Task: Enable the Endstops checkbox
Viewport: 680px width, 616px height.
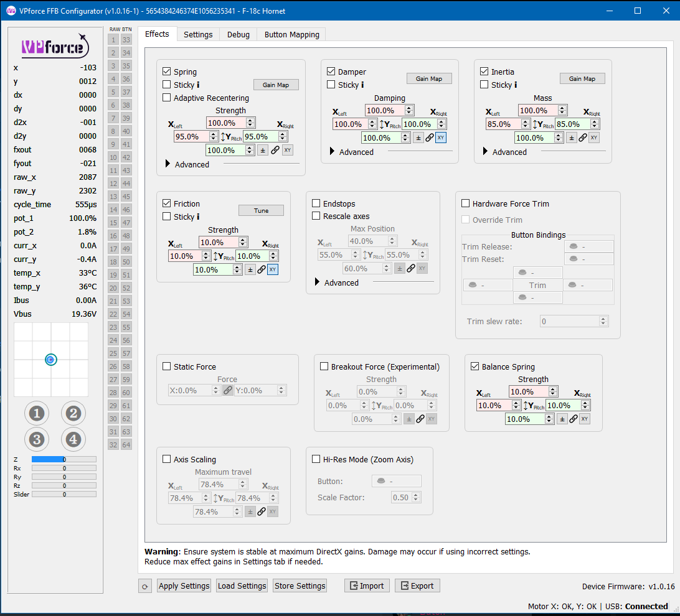Action: (316, 203)
